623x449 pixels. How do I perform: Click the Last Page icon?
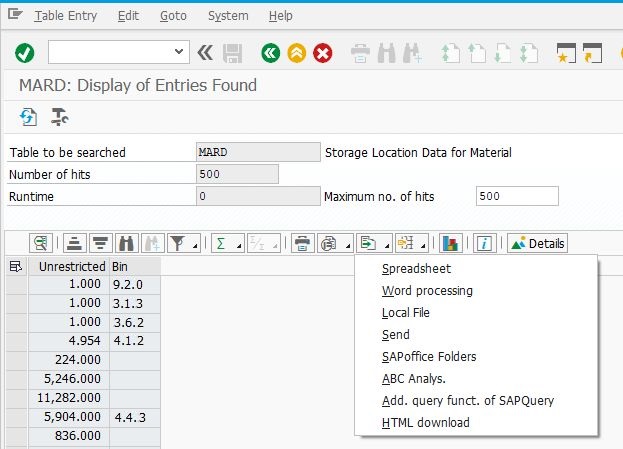click(529, 53)
